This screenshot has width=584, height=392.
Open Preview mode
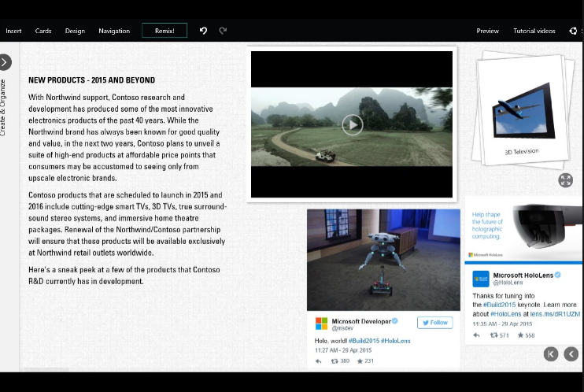tap(487, 31)
